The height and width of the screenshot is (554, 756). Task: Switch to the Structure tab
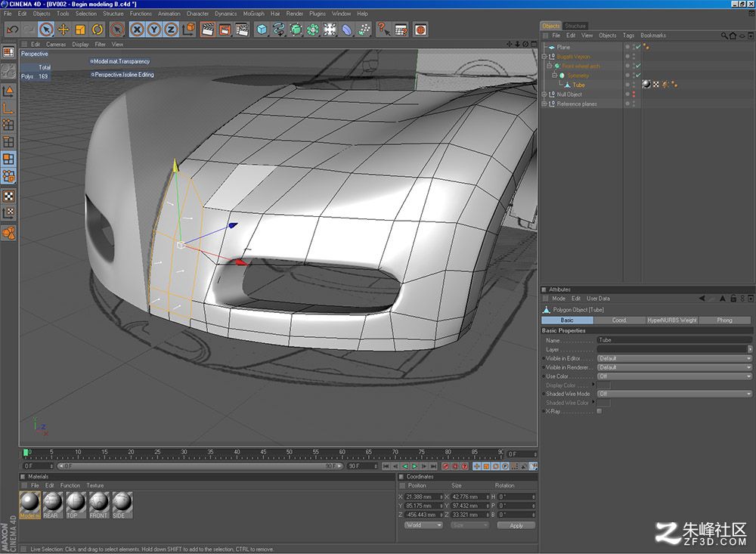tap(575, 26)
